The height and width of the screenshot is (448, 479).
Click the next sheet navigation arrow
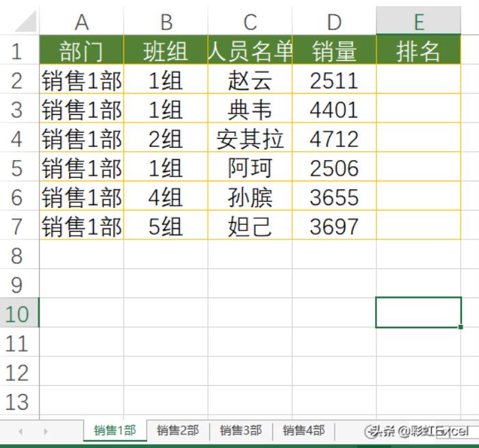coord(46,432)
